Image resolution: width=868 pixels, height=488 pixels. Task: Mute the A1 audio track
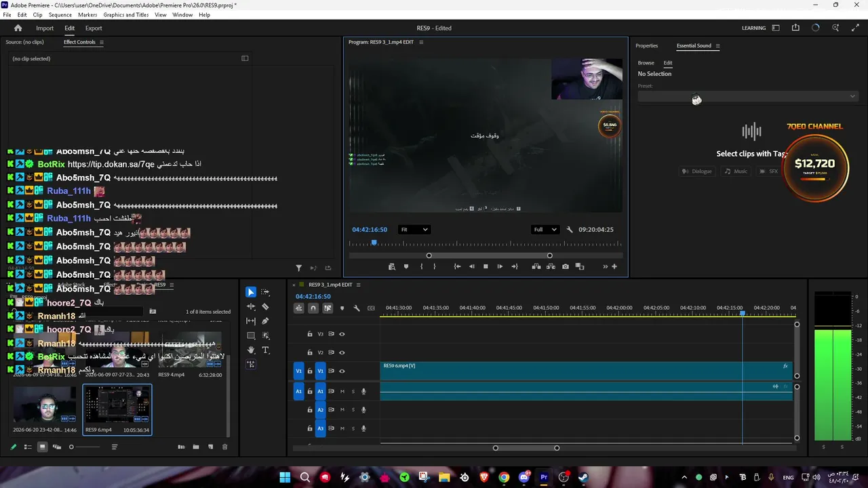(x=342, y=391)
